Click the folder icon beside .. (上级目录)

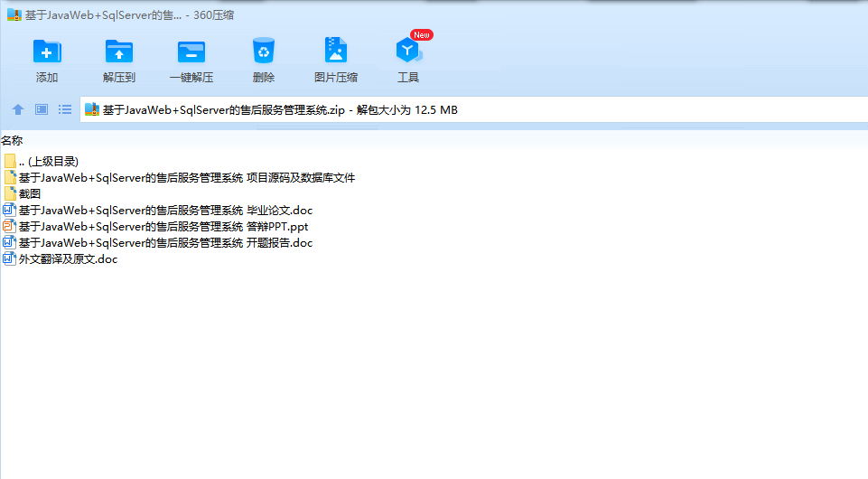click(10, 161)
